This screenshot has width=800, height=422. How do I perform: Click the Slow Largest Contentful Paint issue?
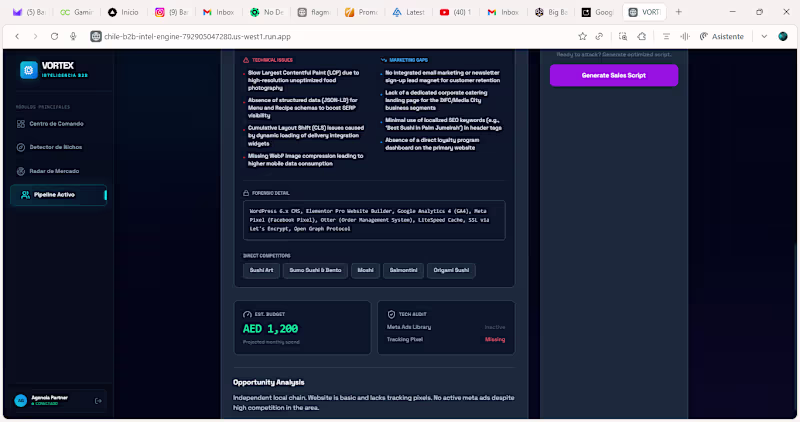[x=304, y=80]
